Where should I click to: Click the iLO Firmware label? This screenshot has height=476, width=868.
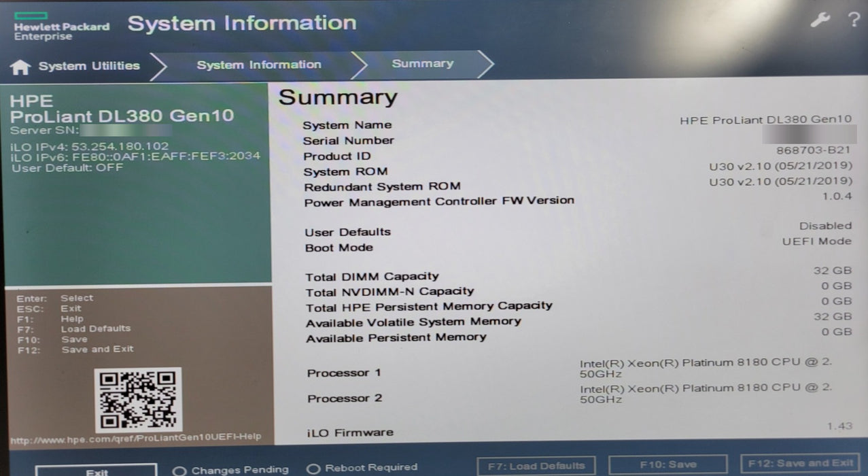(350, 432)
